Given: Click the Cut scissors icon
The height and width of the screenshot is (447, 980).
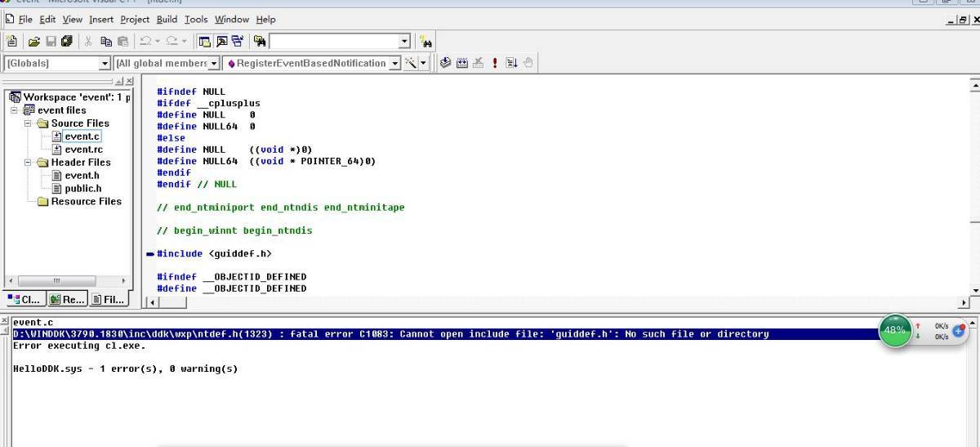Looking at the screenshot, I should pos(88,41).
